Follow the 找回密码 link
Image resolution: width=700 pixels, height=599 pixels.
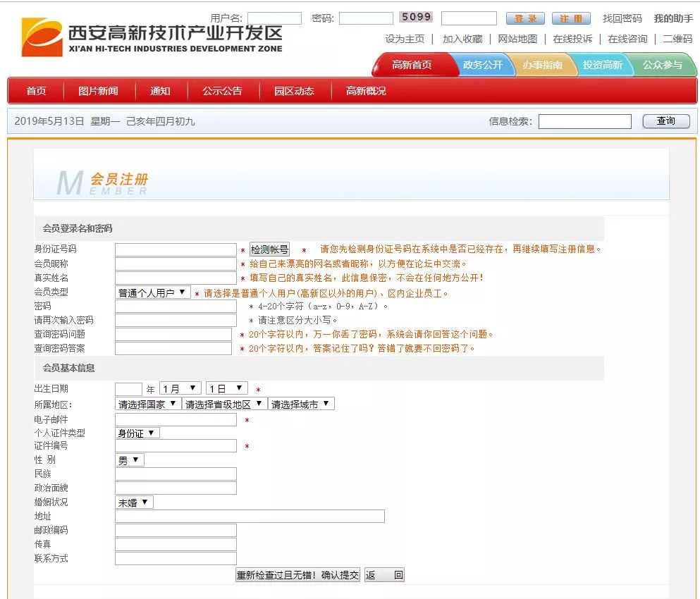622,18
